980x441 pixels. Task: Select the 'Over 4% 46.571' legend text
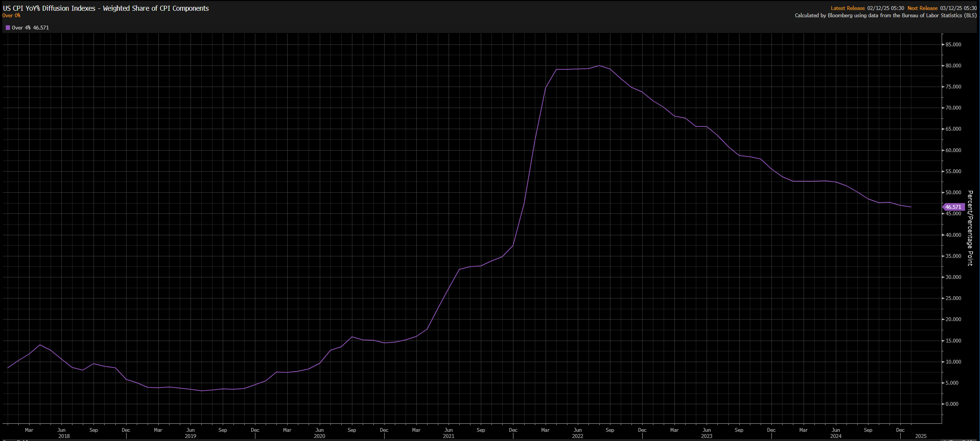[30, 28]
